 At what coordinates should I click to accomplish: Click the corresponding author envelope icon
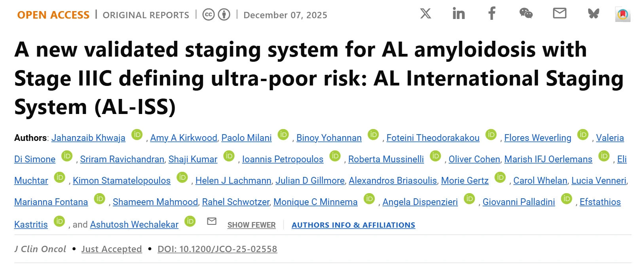(212, 222)
